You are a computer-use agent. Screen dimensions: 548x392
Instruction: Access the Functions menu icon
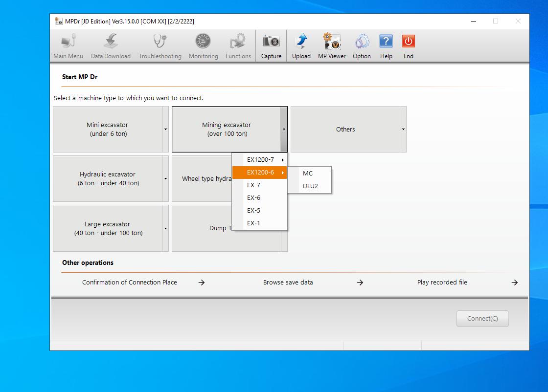click(x=238, y=45)
